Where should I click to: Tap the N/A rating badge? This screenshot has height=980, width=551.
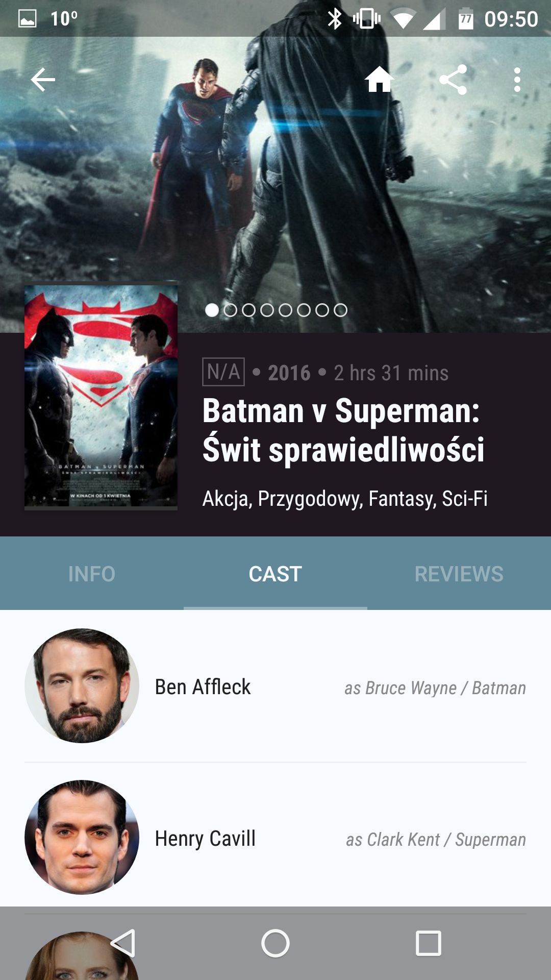223,372
